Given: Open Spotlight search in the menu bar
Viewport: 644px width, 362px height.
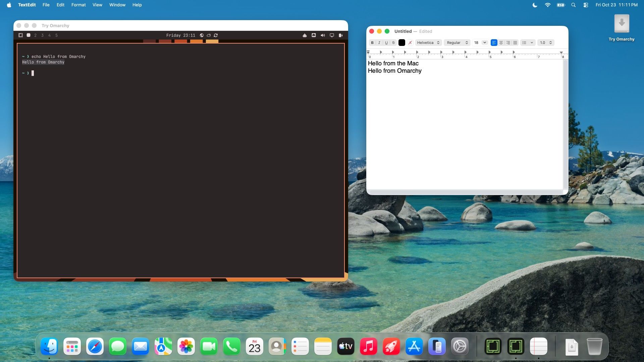Looking at the screenshot, I should [574, 5].
